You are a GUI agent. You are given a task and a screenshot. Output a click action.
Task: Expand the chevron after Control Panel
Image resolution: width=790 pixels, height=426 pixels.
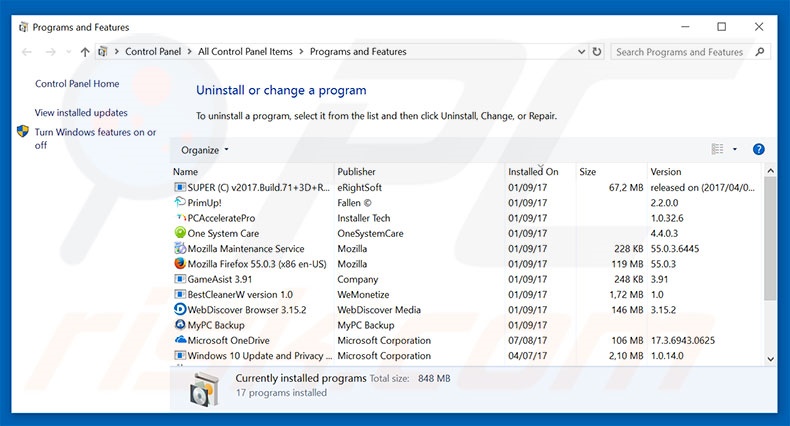(189, 51)
